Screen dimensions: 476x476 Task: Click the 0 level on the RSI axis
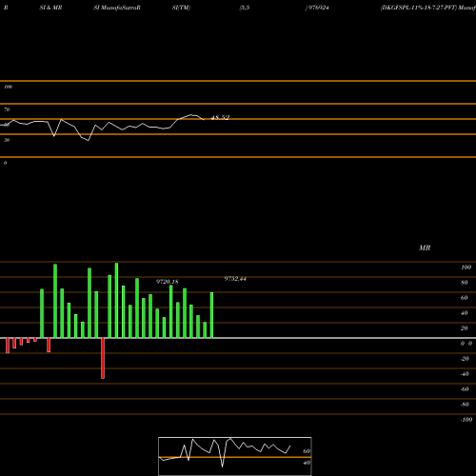pos(5,163)
